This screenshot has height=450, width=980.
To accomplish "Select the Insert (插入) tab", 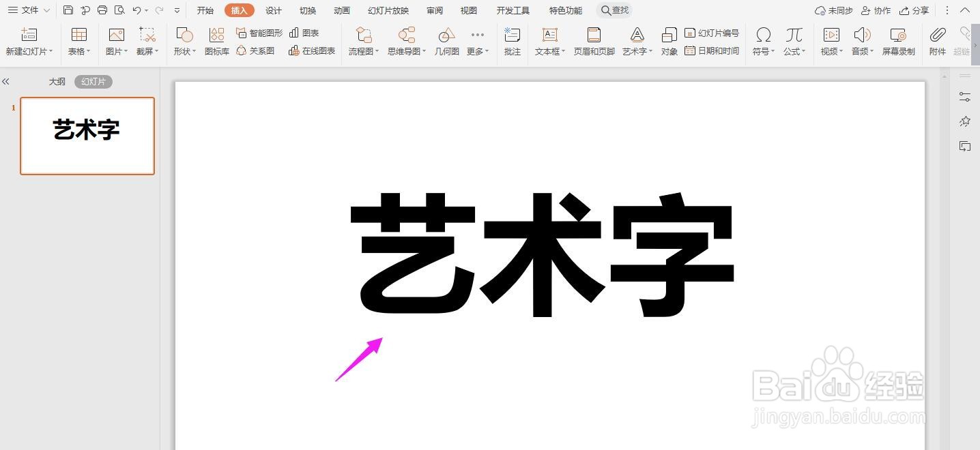I will 240,10.
